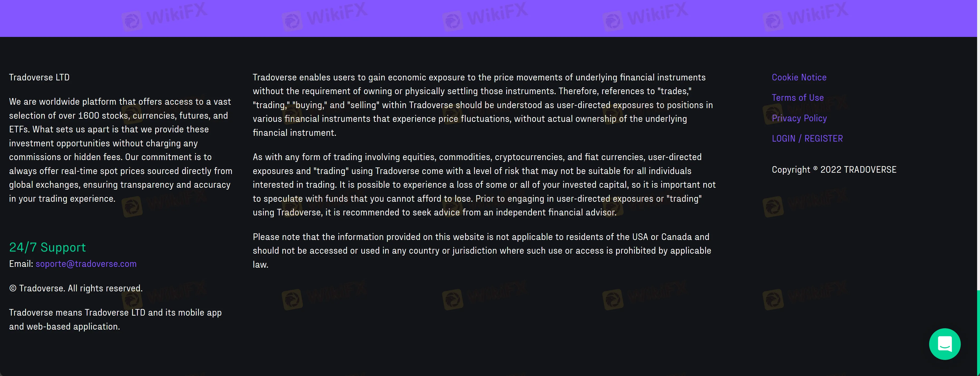Email soporte@tradoverse.com via the support link
This screenshot has width=980, height=376.
[86, 264]
